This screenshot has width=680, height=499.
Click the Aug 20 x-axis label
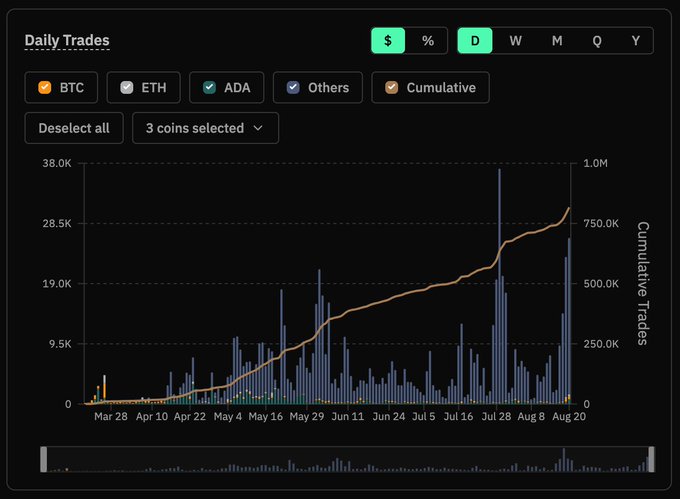tap(569, 417)
